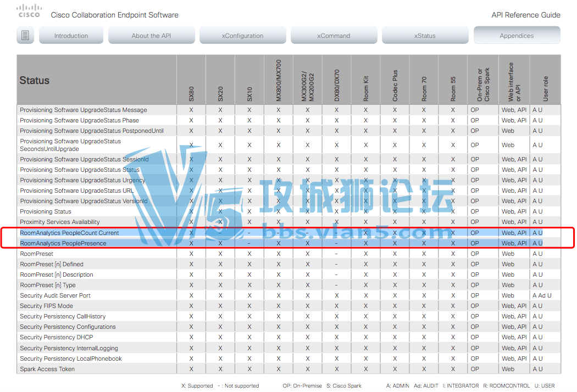The width and height of the screenshot is (577, 392).
Task: Click Security Audit Server Port row
Action: [289, 296]
